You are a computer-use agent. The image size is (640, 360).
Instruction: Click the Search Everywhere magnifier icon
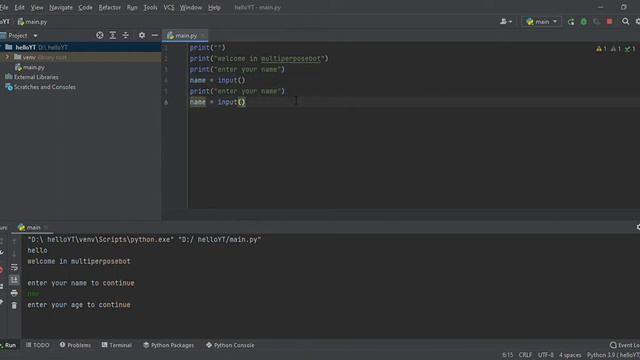625,21
